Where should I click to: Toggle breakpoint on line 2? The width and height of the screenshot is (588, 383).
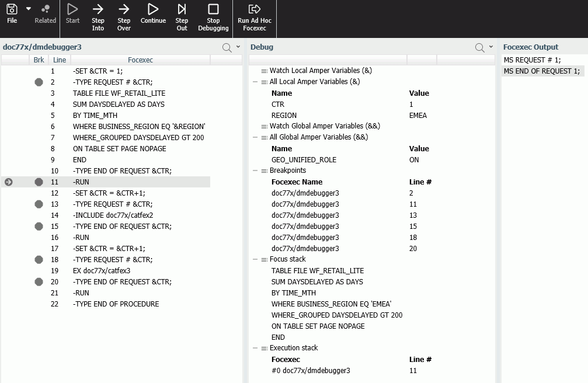[x=39, y=82]
